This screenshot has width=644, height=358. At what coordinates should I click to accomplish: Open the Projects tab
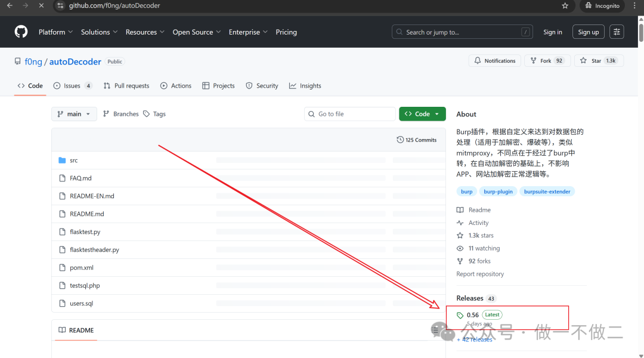pos(218,85)
